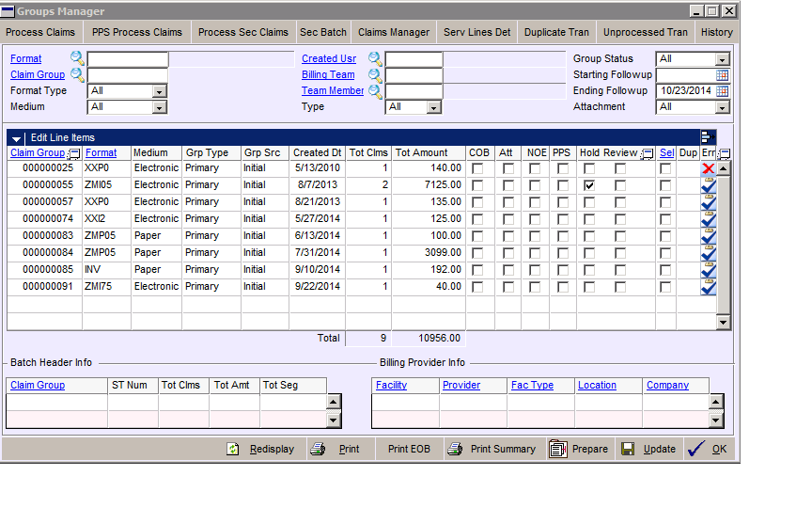Image resolution: width=812 pixels, height=508 pixels.
Task: Click the Prepare document icon
Action: click(x=557, y=449)
